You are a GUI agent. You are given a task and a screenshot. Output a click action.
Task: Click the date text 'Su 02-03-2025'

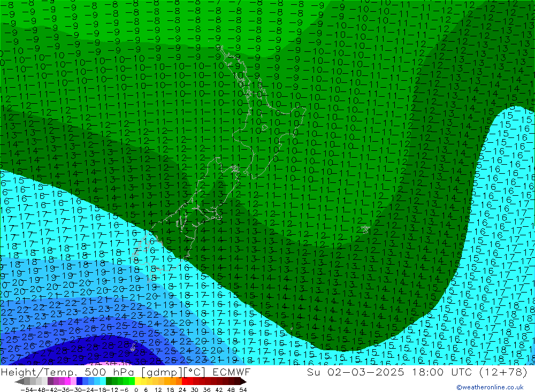356,372
